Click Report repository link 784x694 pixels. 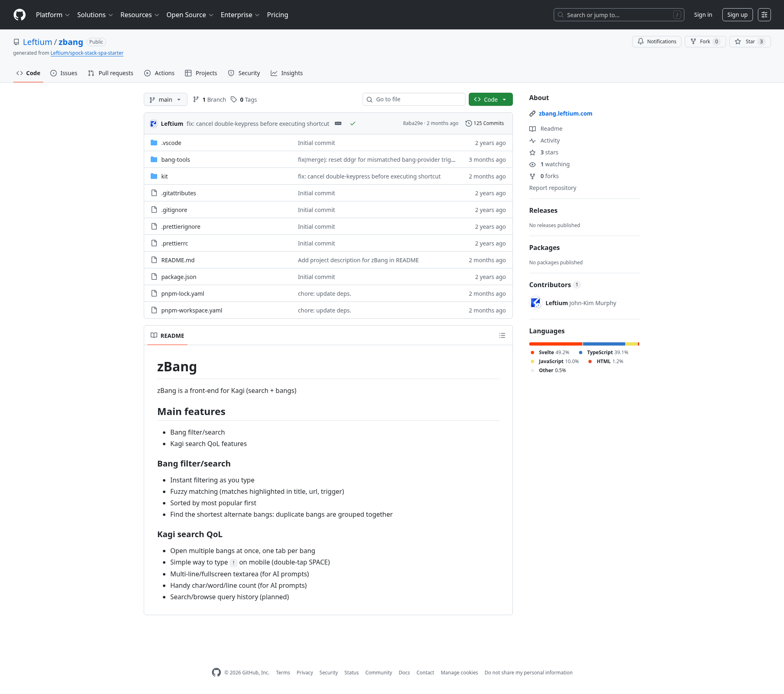(552, 188)
